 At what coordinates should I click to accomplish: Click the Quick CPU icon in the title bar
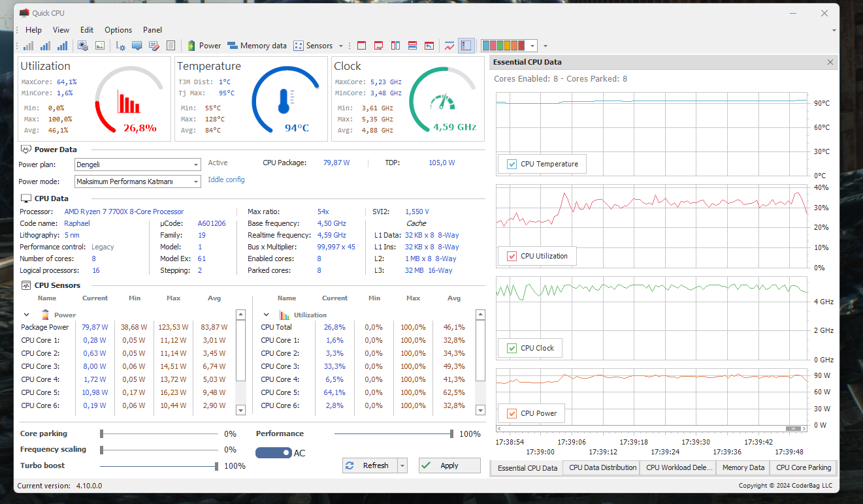(x=24, y=13)
